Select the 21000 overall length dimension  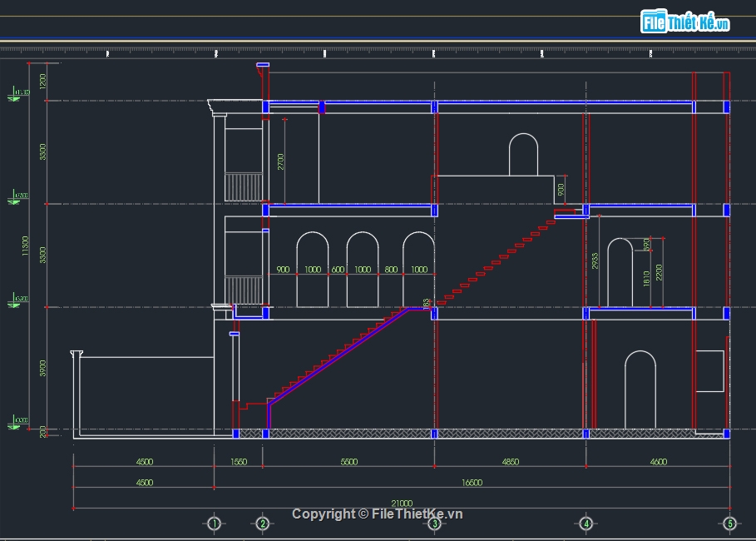pos(402,503)
